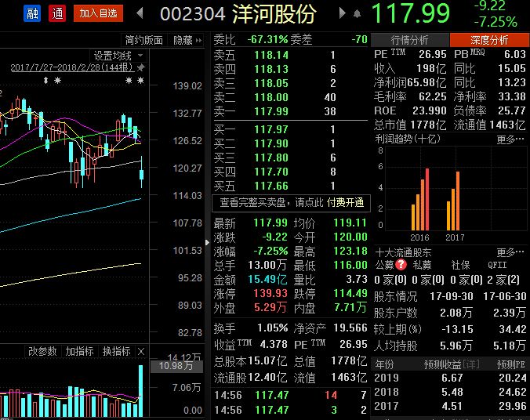Click 加指标 to add an indicator
This screenshot has width=530, height=420.
click(x=79, y=351)
